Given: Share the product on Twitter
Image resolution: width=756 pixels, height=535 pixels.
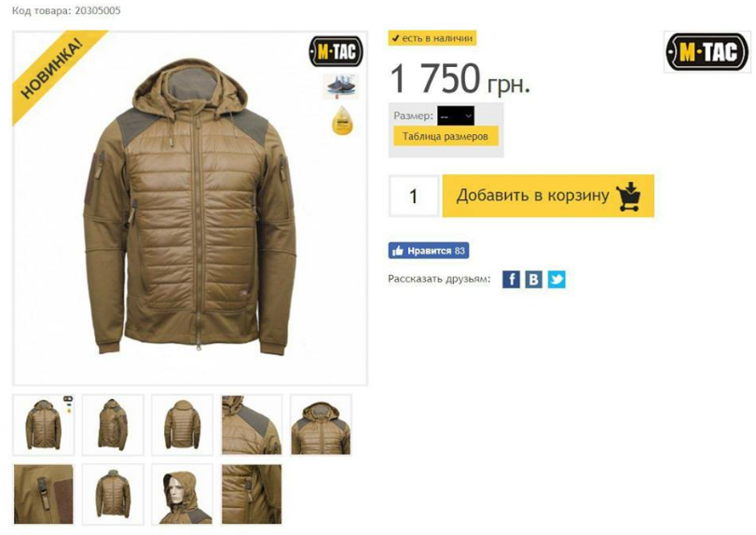Looking at the screenshot, I should point(557,279).
